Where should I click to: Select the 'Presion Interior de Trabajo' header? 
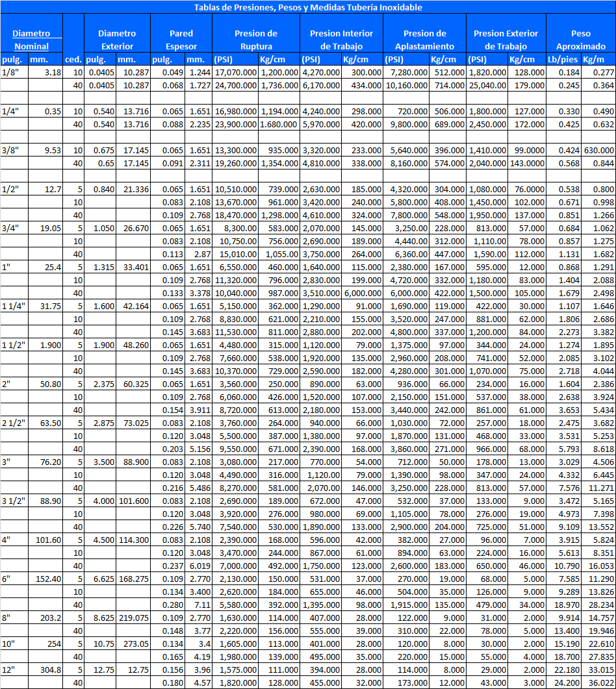pos(341,40)
